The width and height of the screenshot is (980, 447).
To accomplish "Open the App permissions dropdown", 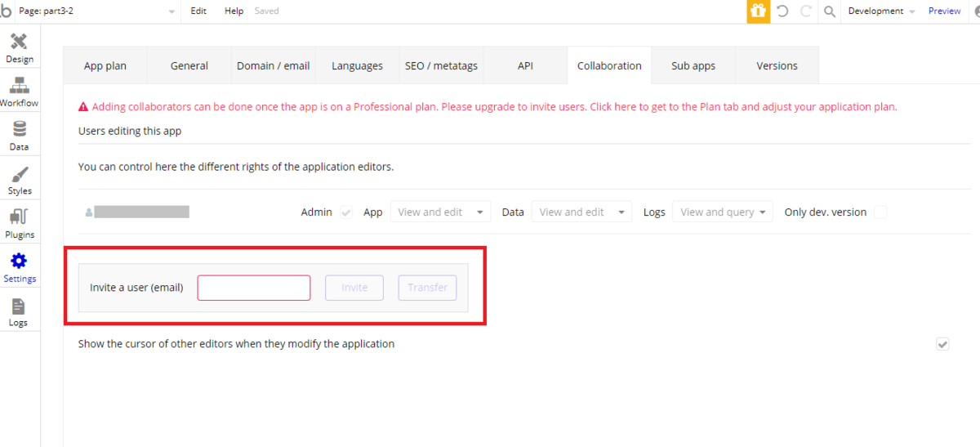I will 441,212.
